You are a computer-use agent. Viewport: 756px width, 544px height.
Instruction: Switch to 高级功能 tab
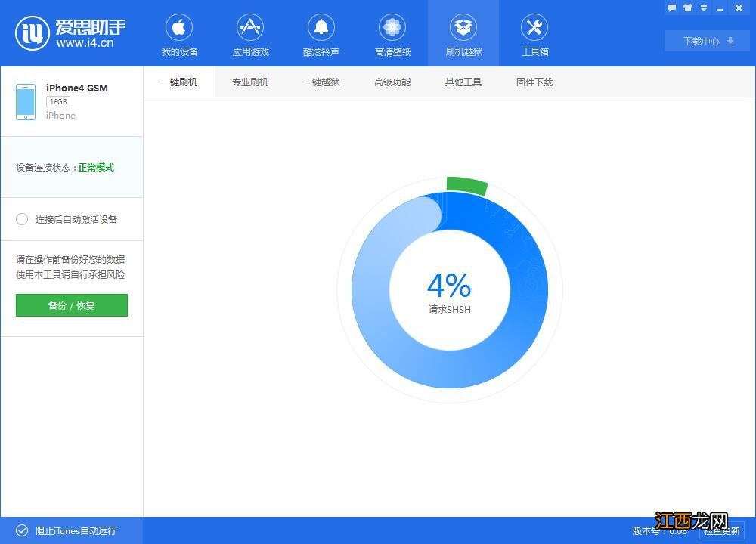(392, 82)
